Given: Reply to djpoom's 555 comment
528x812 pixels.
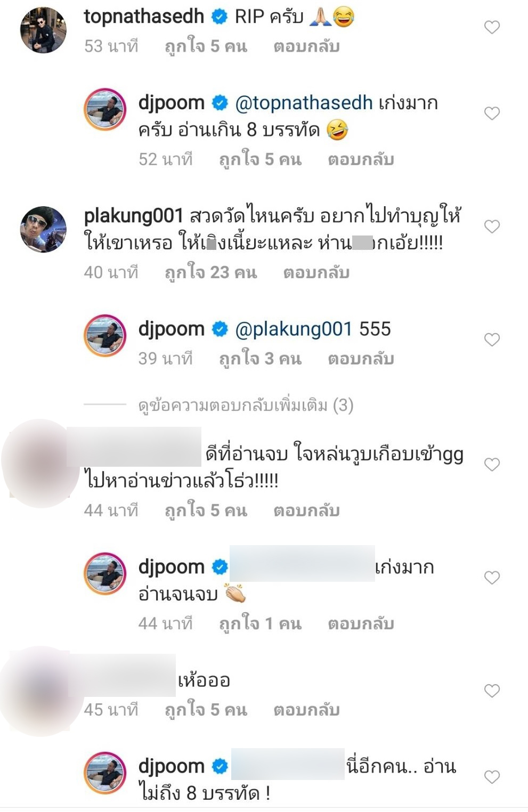Looking at the screenshot, I should click(361, 359).
